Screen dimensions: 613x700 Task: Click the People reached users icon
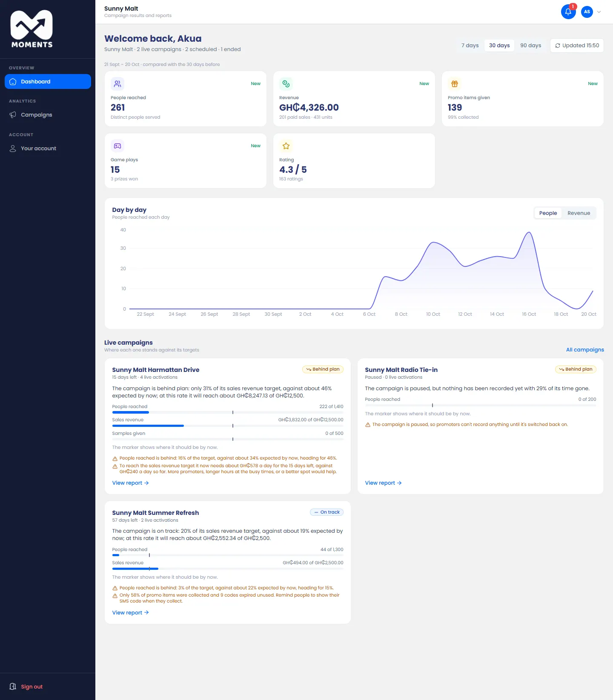tap(117, 84)
